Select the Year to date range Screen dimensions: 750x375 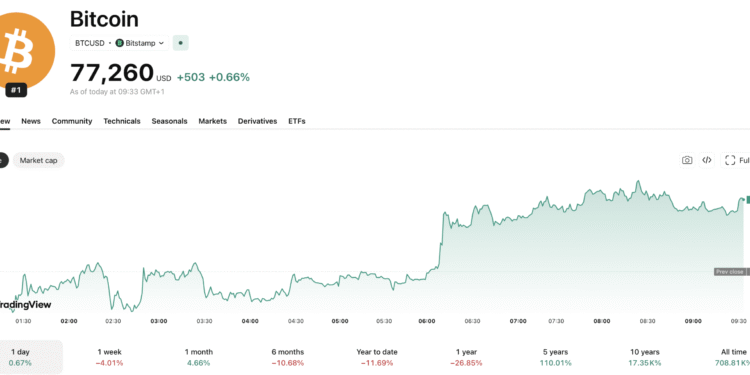[377, 357]
